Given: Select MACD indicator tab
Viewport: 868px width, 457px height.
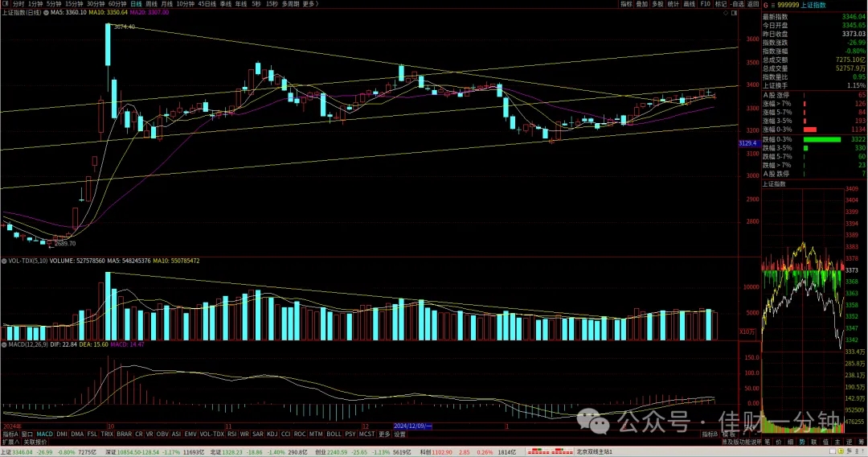Looking at the screenshot, I should (44, 434).
